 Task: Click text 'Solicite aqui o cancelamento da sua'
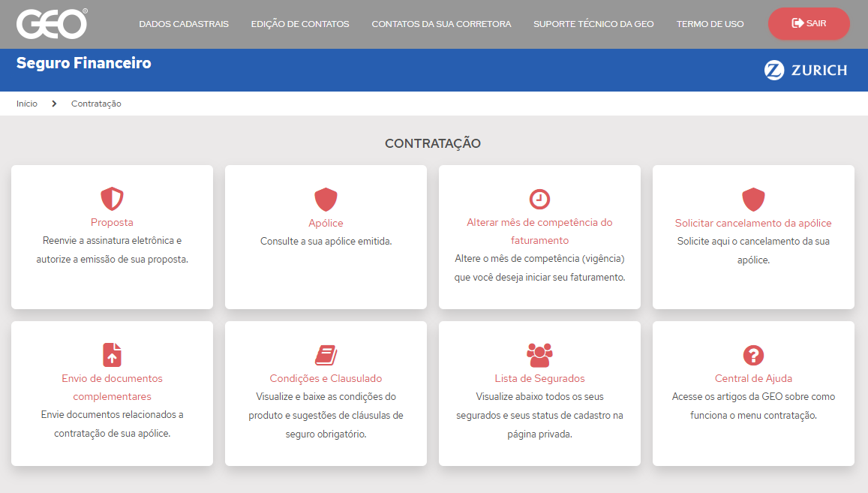pyautogui.click(x=753, y=242)
